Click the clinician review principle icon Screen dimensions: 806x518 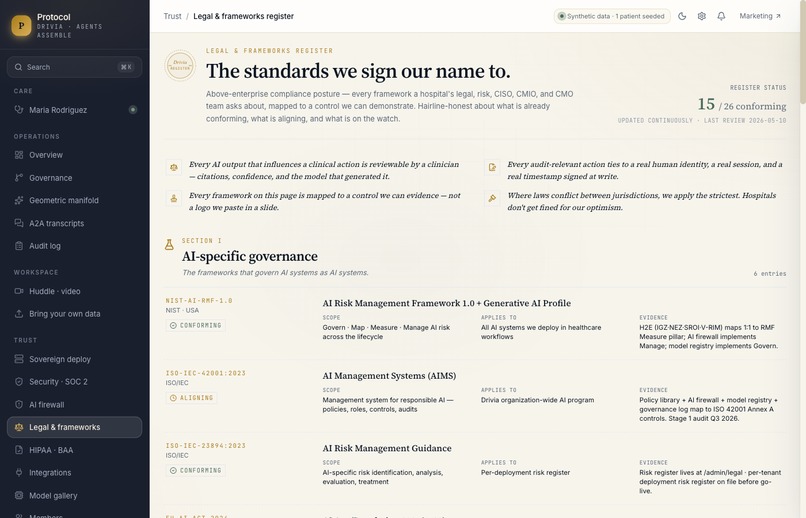[x=174, y=167]
